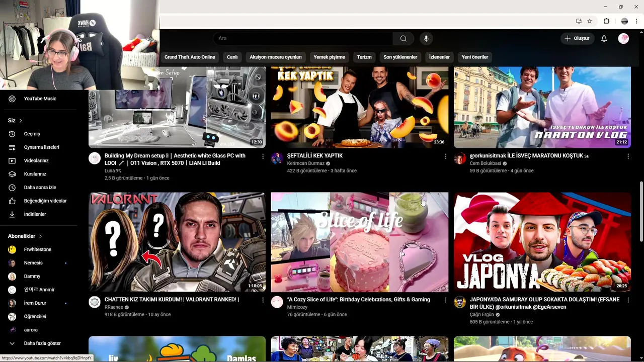Click Mimicozy channel name
644x362 pixels.
click(x=297, y=307)
